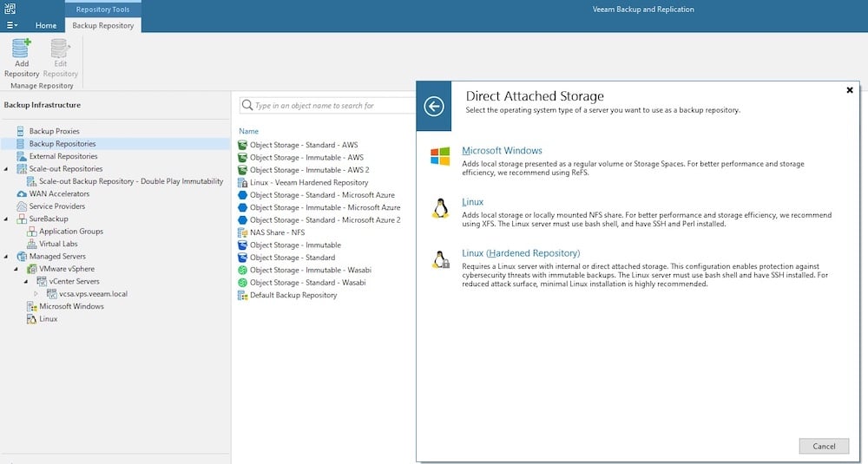Collapse the vCenter Servers node
Viewport: 868px width, 464px height.
click(x=26, y=282)
